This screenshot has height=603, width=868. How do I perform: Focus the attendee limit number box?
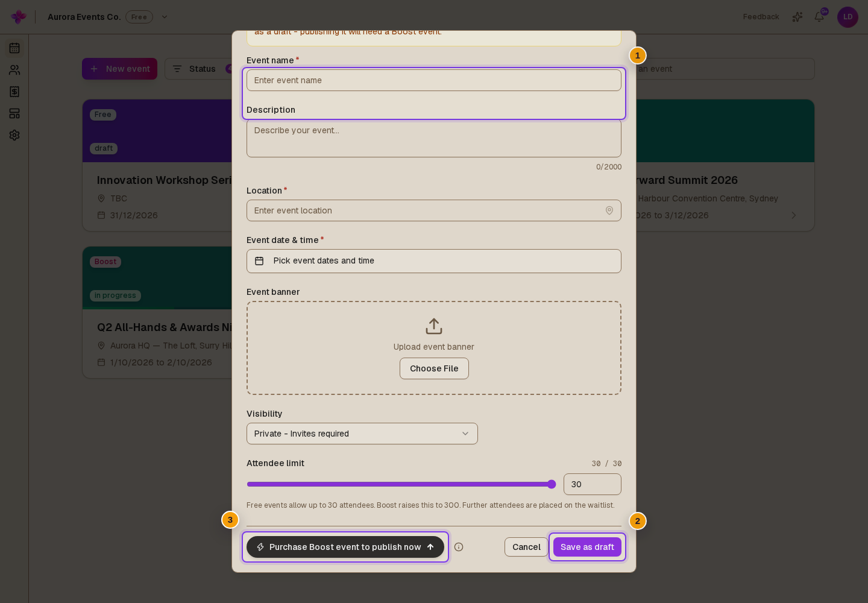pos(593,484)
